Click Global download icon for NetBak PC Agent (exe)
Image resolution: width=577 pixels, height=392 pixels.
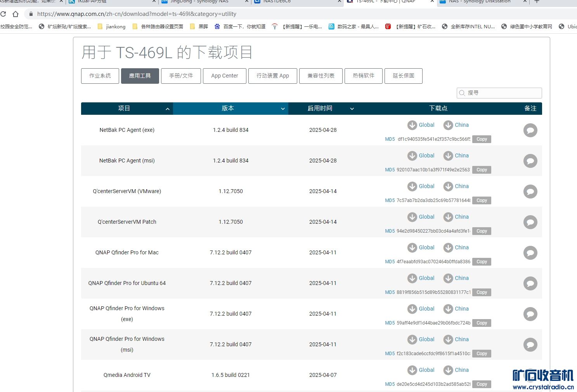click(412, 125)
